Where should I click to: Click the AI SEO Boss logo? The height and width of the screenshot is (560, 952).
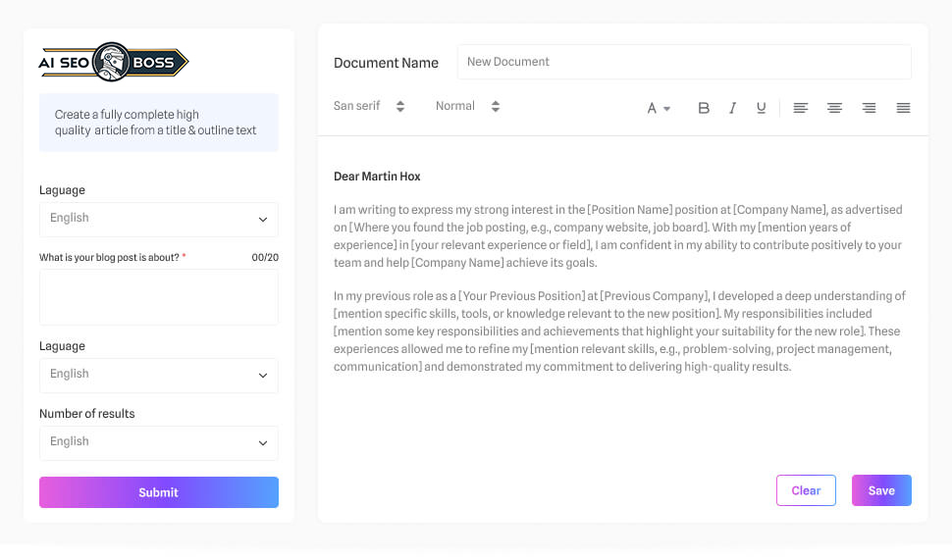(113, 63)
